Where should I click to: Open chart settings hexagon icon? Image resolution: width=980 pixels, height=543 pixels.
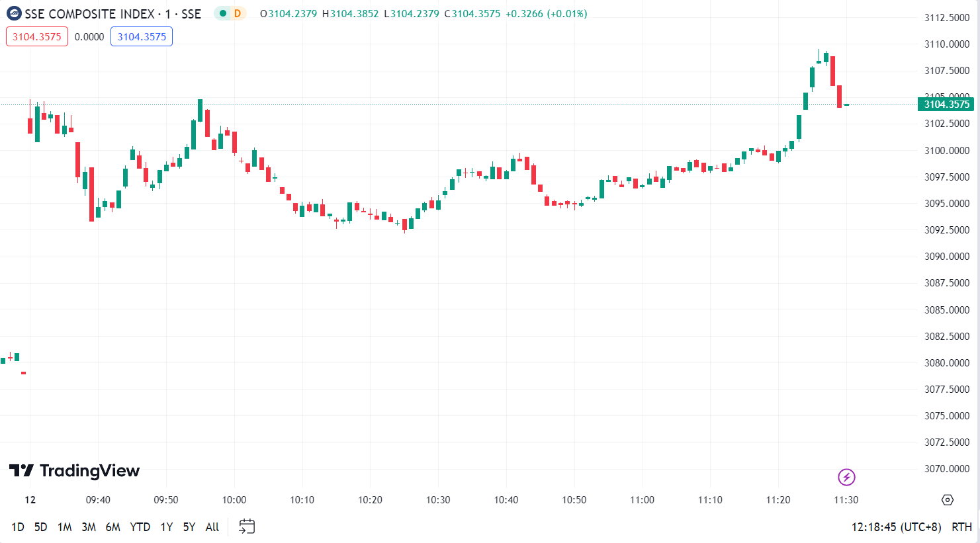pyautogui.click(x=948, y=500)
